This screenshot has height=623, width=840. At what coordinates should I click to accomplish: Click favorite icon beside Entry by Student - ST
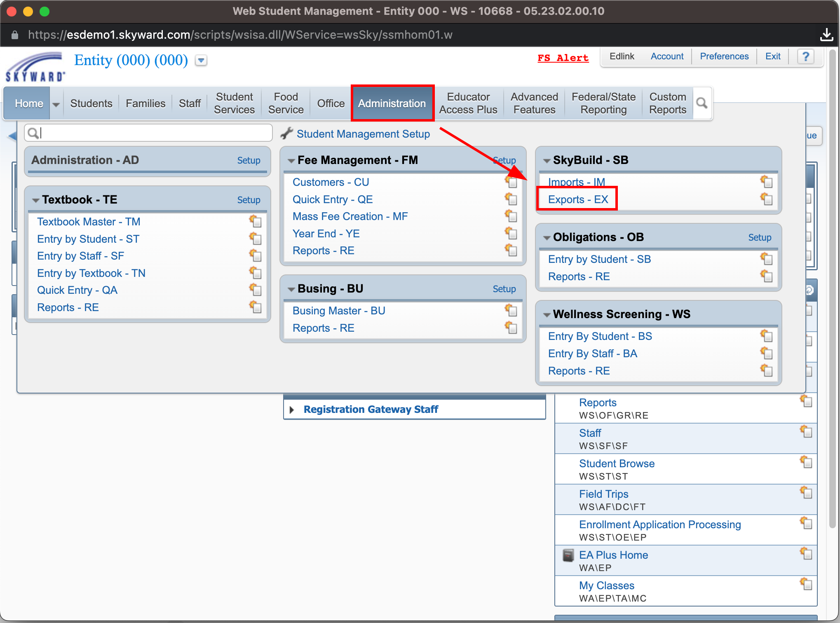[256, 239]
